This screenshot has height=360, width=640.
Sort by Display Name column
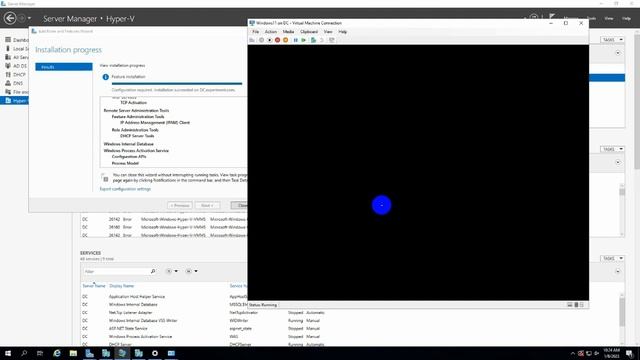click(x=122, y=286)
